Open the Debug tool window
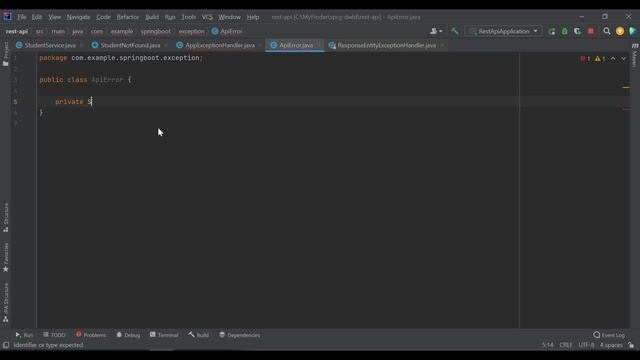This screenshot has height=360, width=640. (x=128, y=335)
